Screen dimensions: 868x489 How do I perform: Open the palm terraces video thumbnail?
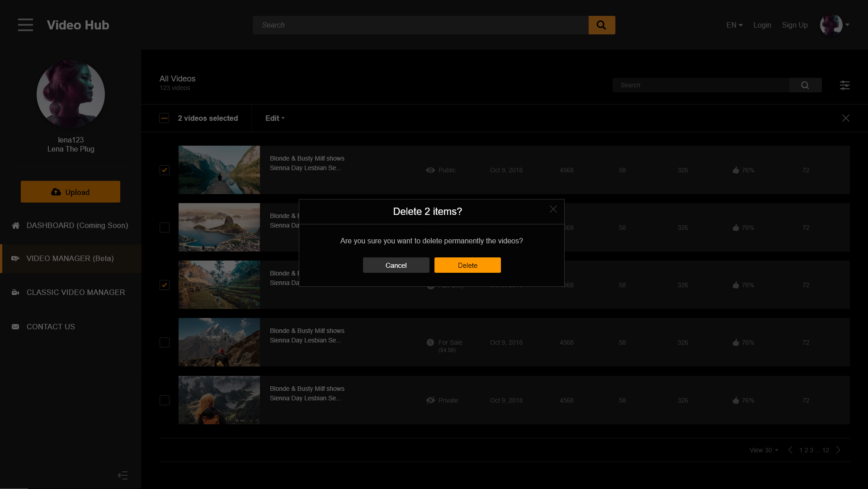coord(219,285)
